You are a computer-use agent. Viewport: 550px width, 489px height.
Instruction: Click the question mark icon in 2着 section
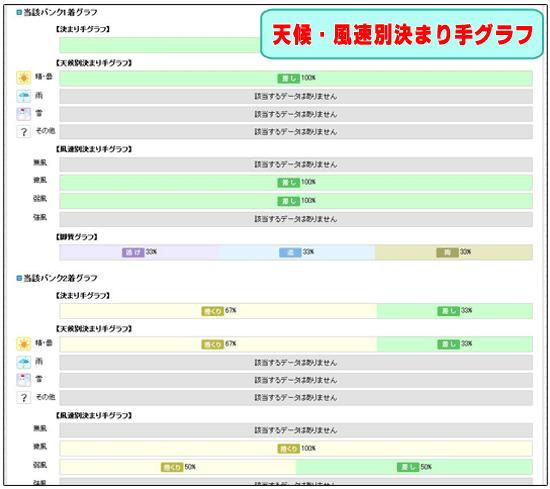(24, 398)
